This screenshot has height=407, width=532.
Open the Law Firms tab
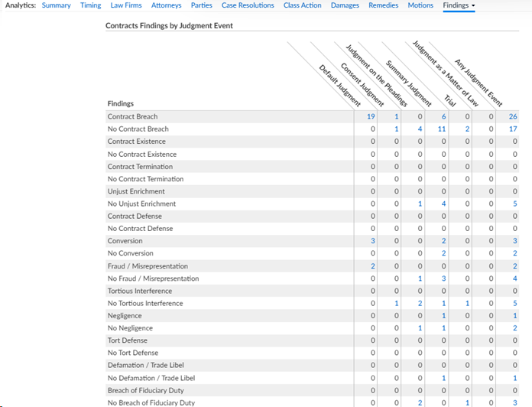tap(126, 5)
